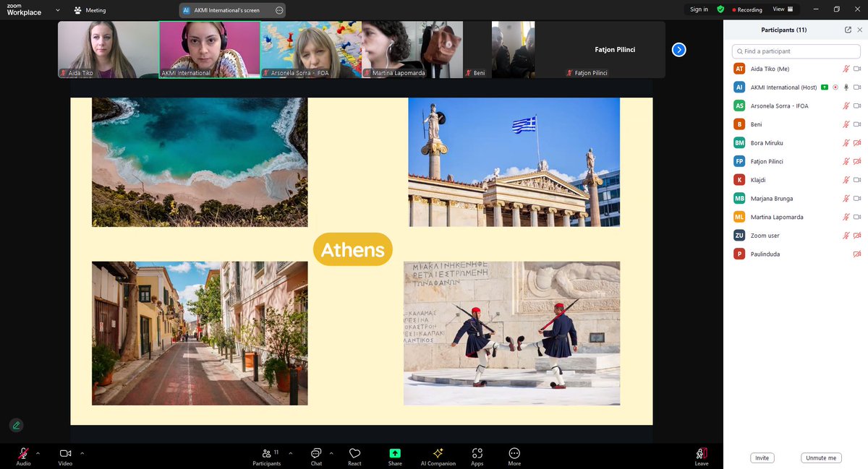Launch AI Companion
Image resolution: width=868 pixels, height=469 pixels.
tap(438, 453)
